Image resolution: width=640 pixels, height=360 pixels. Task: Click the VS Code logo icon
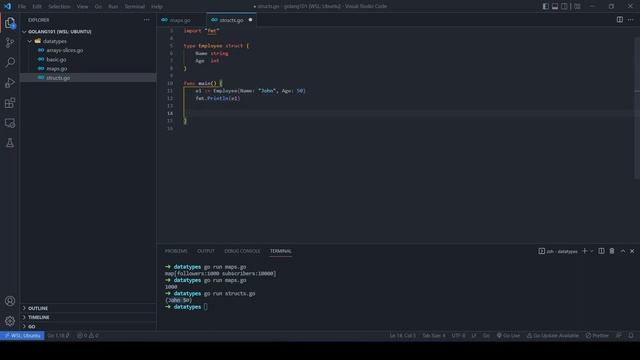(x=7, y=6)
